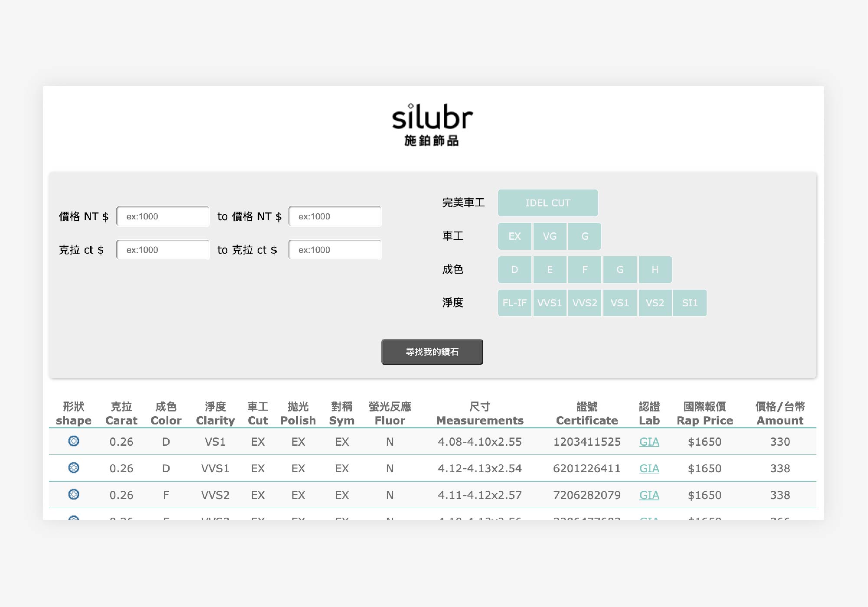The height and width of the screenshot is (607, 868).
Task: Click the 克拉 Carat column header
Action: (121, 414)
